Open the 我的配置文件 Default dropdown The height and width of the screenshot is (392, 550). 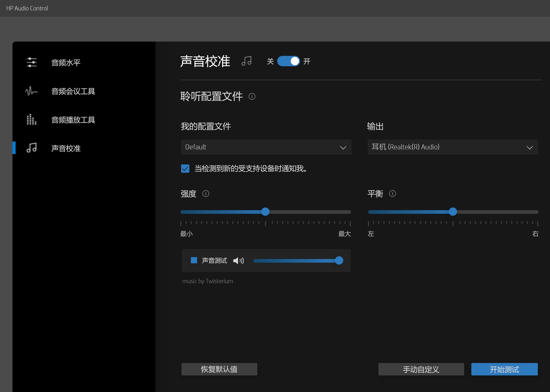343,147
